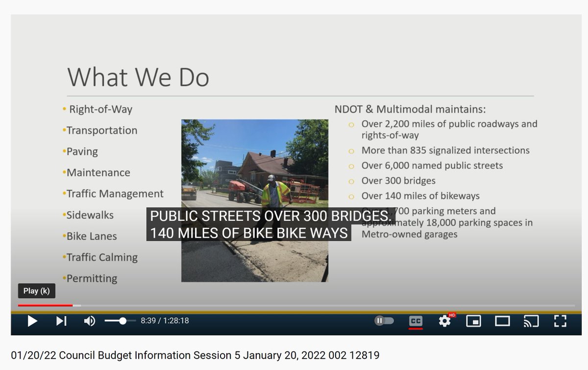The image size is (588, 370).
Task: Click the 'Bike Lanes' bullet
Action: 92,236
